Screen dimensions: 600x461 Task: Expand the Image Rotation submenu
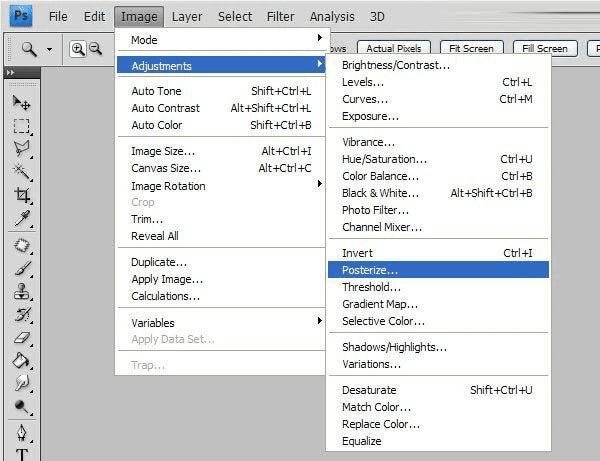pos(221,186)
